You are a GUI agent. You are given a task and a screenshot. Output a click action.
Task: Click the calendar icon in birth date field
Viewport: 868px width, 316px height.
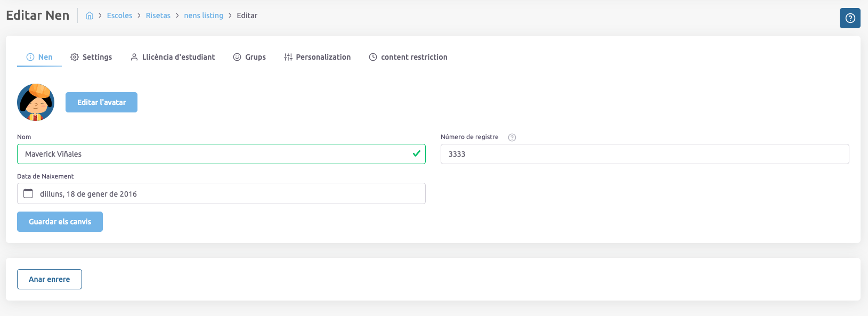pos(28,193)
